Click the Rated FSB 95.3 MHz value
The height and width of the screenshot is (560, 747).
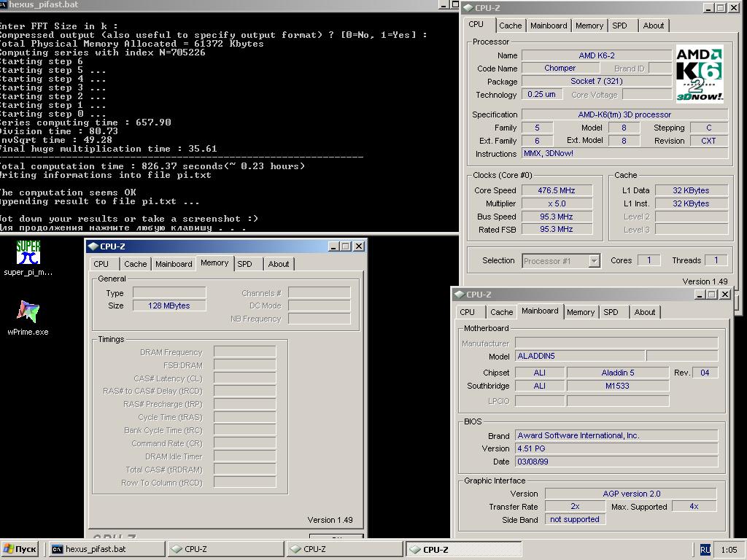557,230
